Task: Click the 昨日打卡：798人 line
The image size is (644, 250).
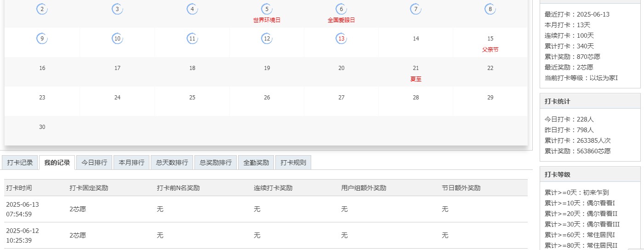Action: (569, 130)
